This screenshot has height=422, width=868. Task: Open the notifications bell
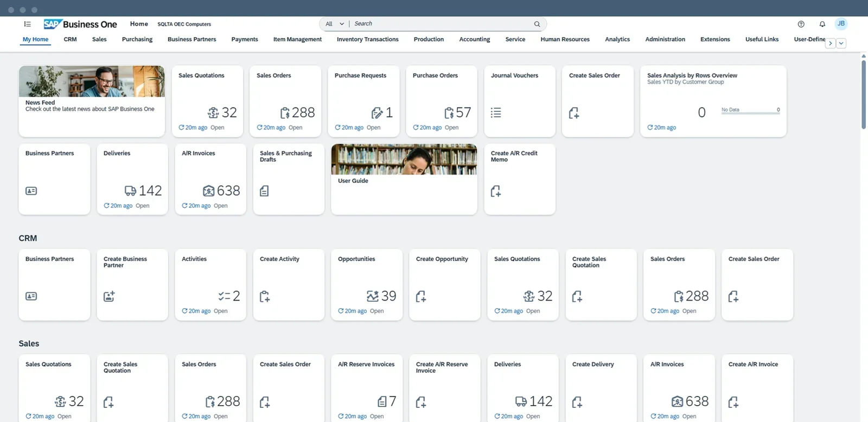[822, 24]
